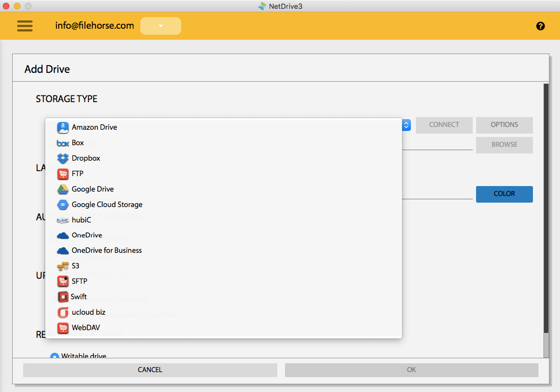Open the blue COLOR picker button
The image size is (560, 392).
pos(504,194)
